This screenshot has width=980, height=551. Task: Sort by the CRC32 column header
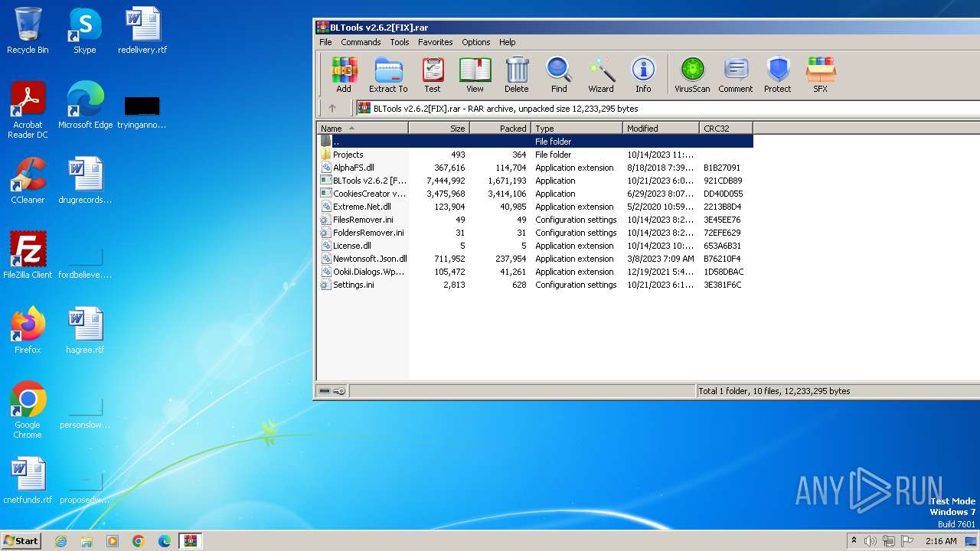pos(727,129)
